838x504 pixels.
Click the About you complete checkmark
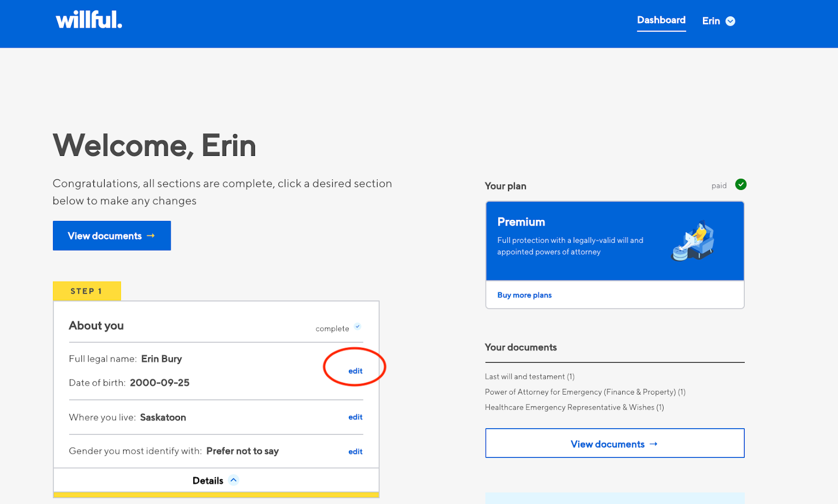click(358, 327)
